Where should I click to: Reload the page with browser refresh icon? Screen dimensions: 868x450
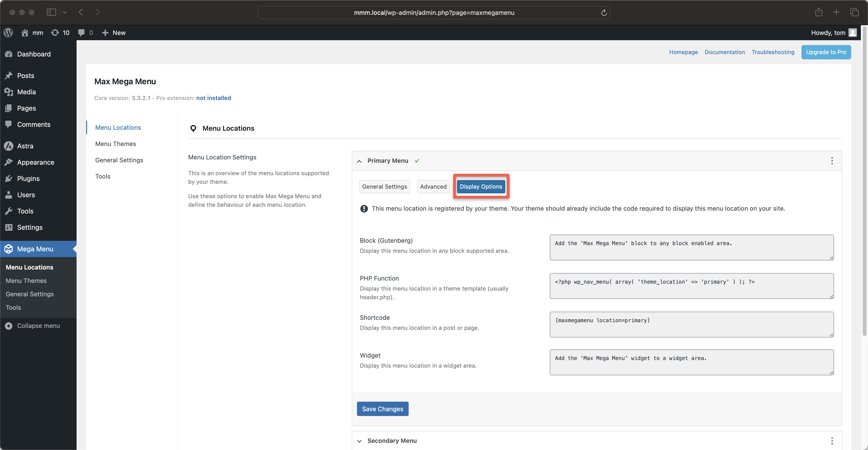pyautogui.click(x=604, y=12)
